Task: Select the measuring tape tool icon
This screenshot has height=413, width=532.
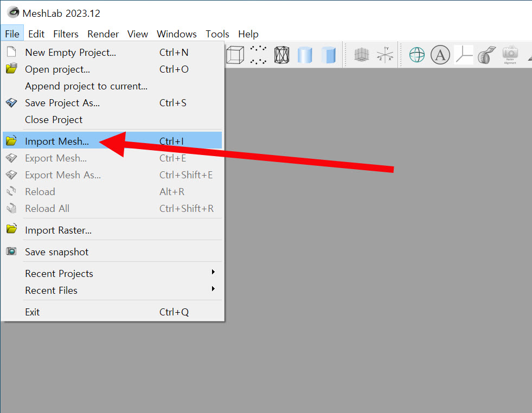Action: [486, 55]
